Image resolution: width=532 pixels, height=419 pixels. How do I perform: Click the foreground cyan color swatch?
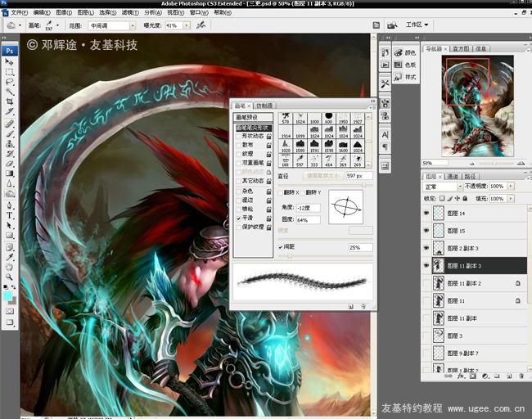click(7, 296)
